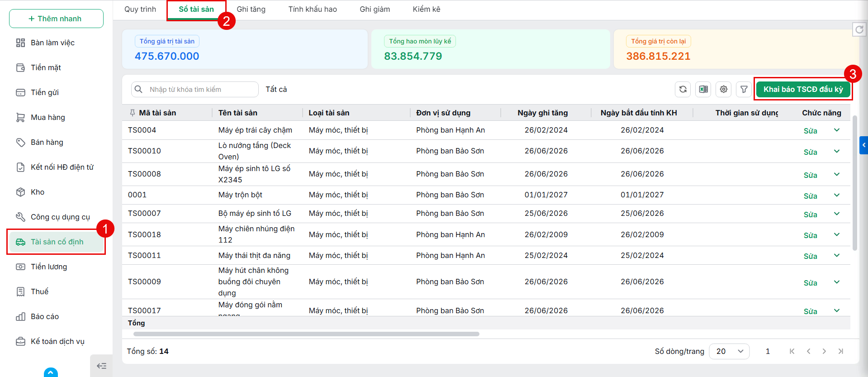Click page number 1 in pagination
The width and height of the screenshot is (868, 377).
point(768,351)
